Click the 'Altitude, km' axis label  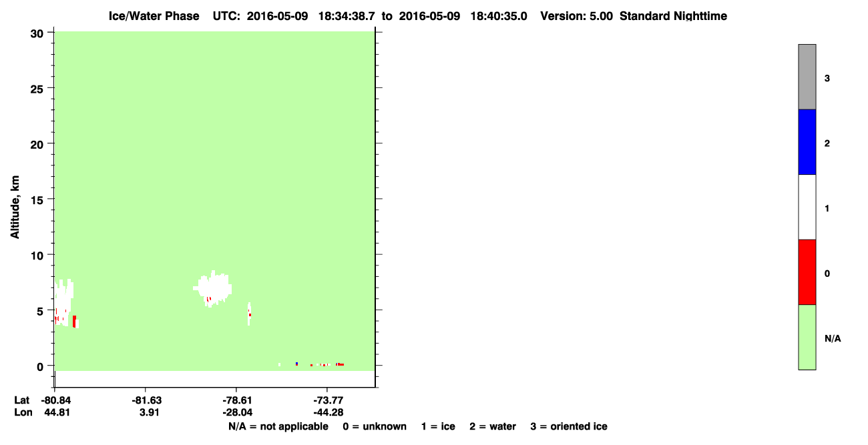point(15,207)
